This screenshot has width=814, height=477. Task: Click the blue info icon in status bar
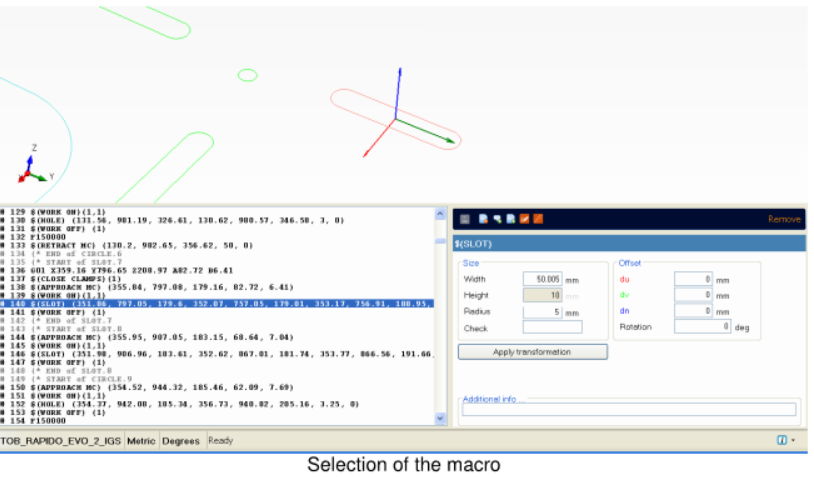tap(781, 440)
